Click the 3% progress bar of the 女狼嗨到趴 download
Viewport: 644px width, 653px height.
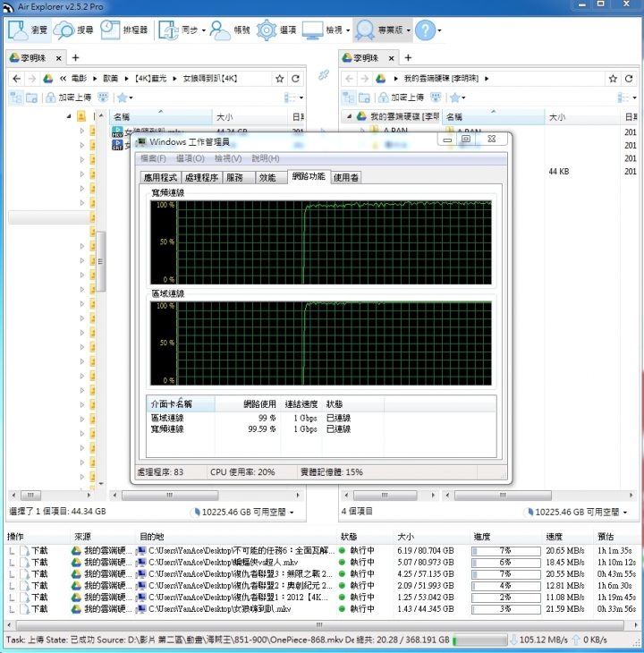point(505,609)
